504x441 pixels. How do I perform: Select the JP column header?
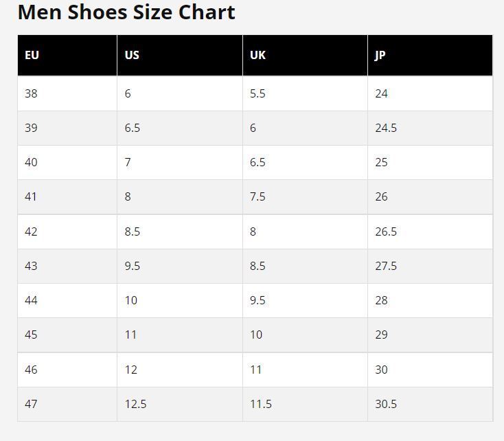(x=430, y=56)
